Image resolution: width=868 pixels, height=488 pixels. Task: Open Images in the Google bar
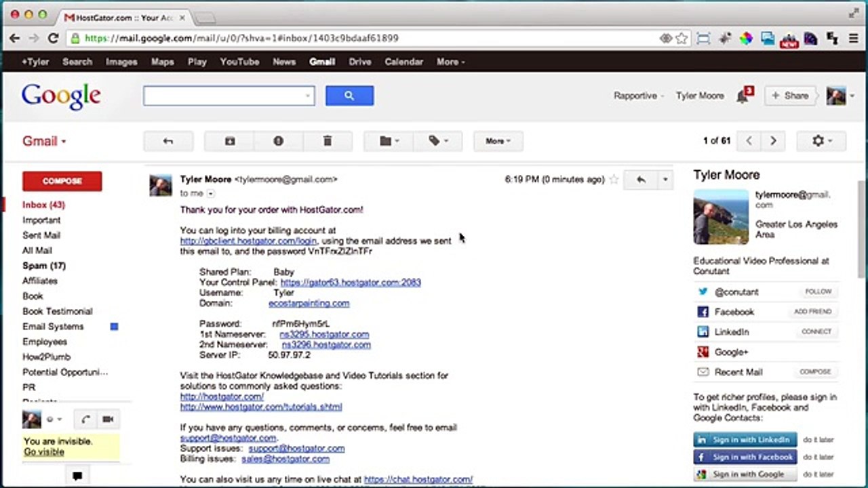(x=121, y=62)
